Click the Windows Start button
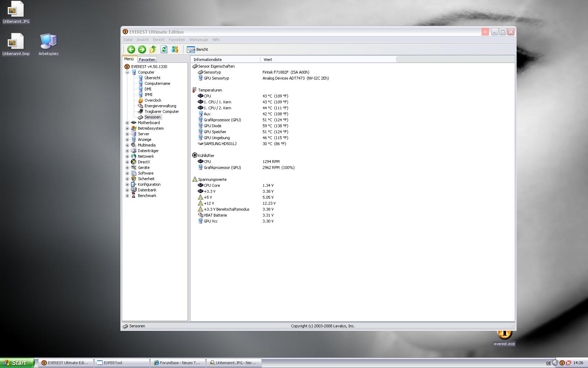588x368 pixels. point(17,363)
